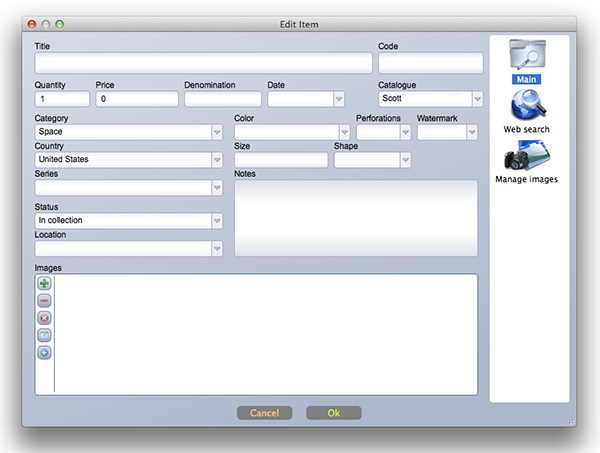The image size is (600, 453).
Task: Click the Cancel button
Action: click(264, 413)
